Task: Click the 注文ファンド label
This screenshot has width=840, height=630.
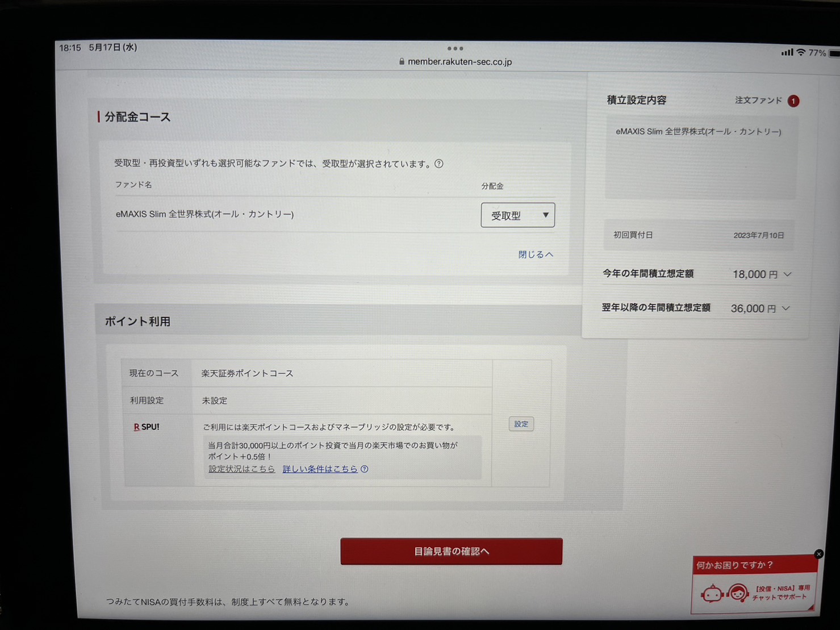Action: [758, 101]
